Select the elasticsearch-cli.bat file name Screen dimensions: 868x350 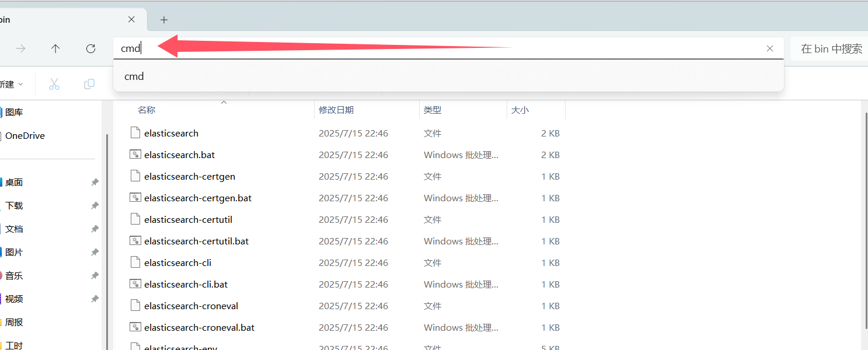pyautogui.click(x=186, y=285)
